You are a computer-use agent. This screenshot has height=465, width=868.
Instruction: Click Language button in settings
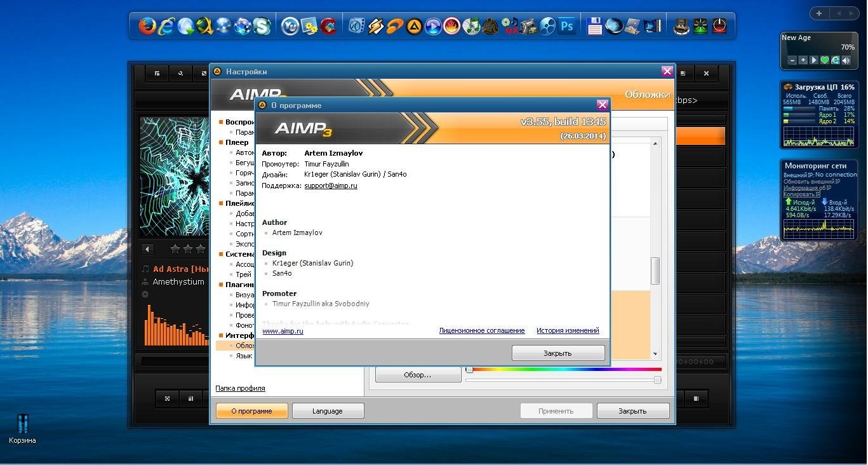tap(328, 411)
